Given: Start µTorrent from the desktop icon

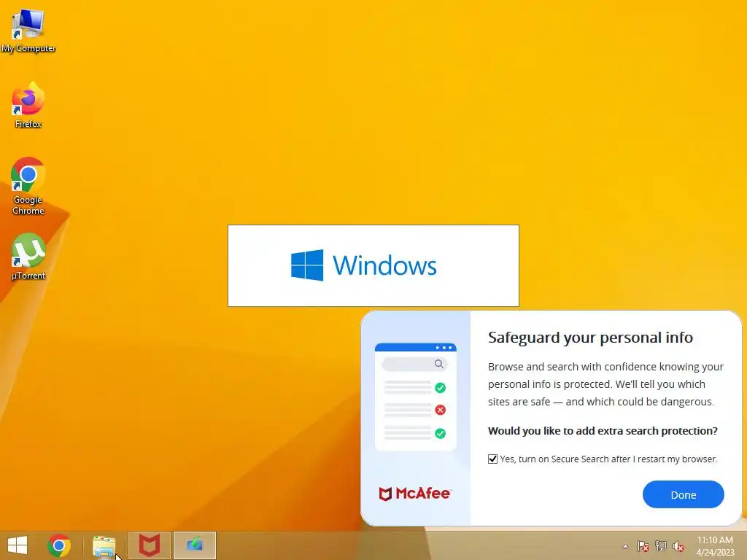Looking at the screenshot, I should point(28,257).
